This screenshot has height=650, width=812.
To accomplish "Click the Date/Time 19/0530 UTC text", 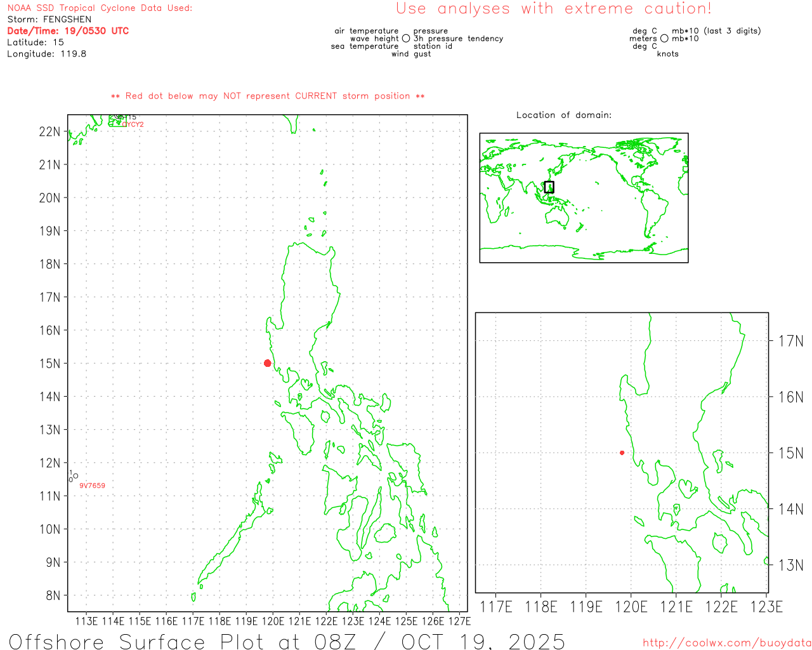I will (x=68, y=31).
